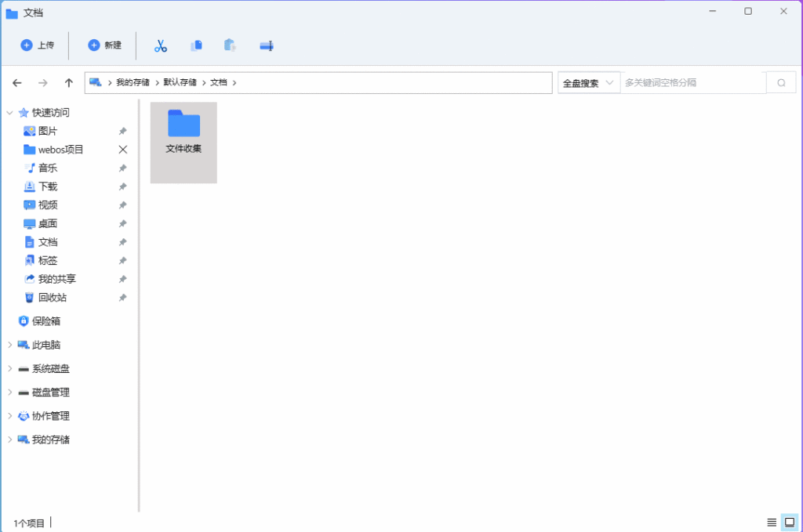Maximize the 文档 window
This screenshot has height=532, width=803.
(x=748, y=11)
